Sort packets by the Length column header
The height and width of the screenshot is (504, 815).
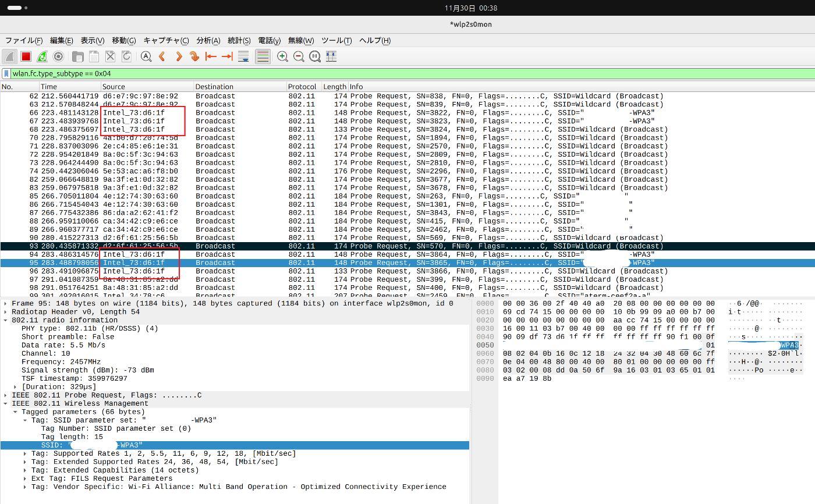pos(335,87)
